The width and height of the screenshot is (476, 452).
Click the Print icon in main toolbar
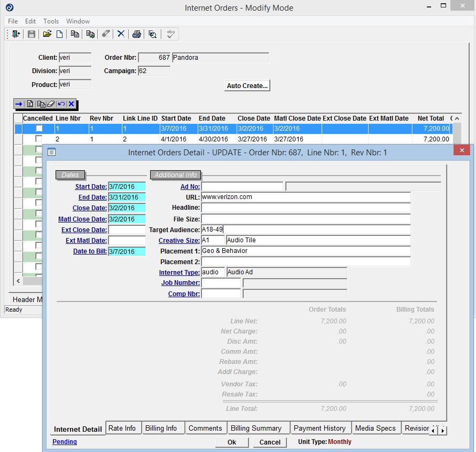pyautogui.click(x=137, y=34)
